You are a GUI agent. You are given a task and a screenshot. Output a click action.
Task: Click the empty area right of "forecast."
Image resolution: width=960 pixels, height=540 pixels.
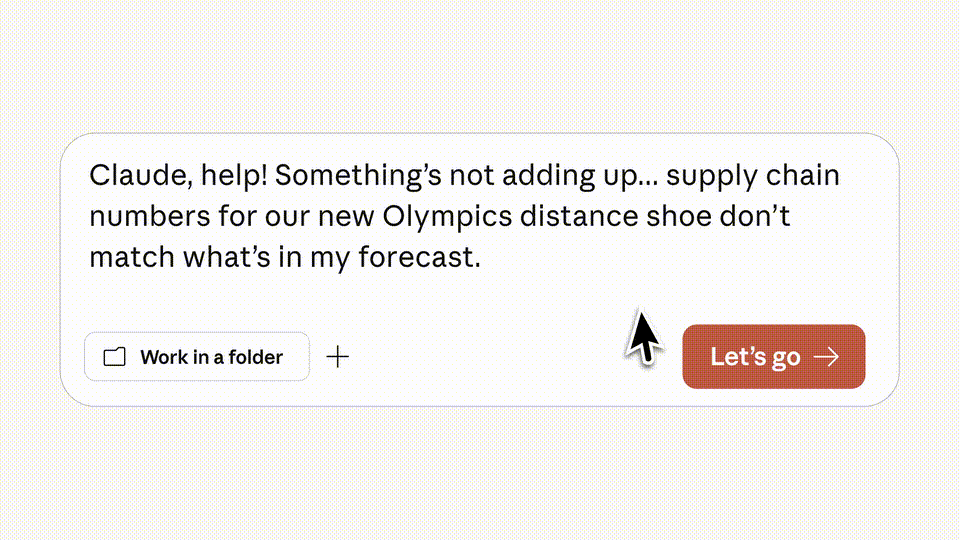click(650, 258)
